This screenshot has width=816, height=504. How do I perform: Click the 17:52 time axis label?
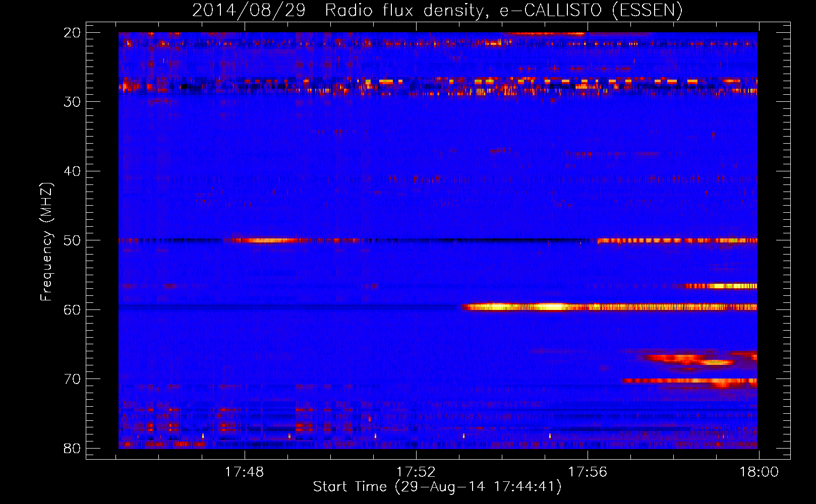[416, 472]
